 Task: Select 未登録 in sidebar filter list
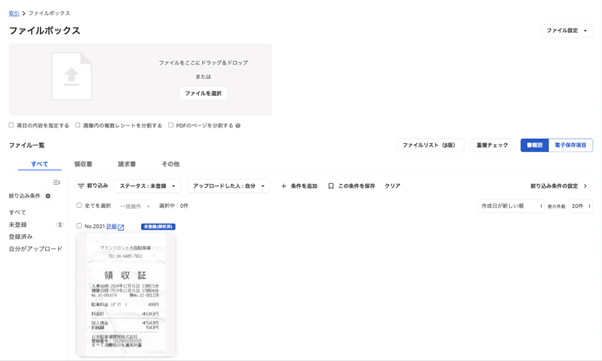tap(18, 225)
